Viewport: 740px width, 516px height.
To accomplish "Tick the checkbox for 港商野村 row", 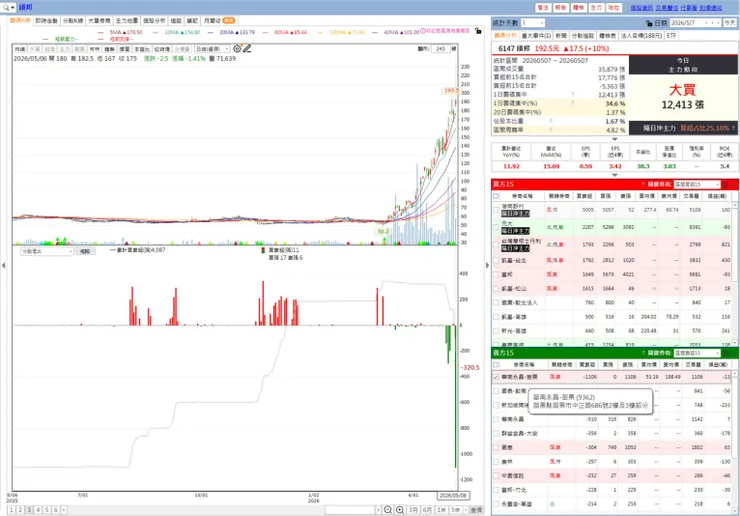I will point(496,210).
